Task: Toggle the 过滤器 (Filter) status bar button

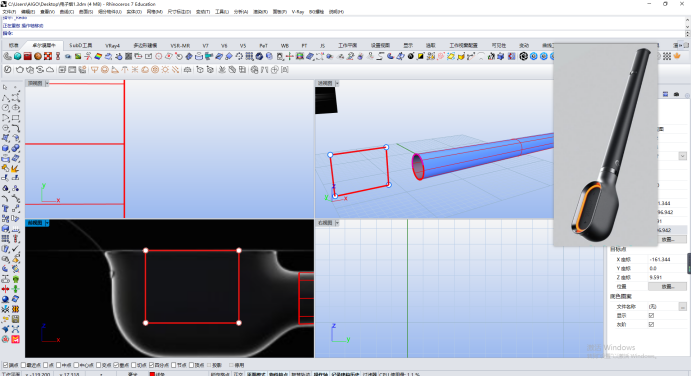Action: [370, 374]
